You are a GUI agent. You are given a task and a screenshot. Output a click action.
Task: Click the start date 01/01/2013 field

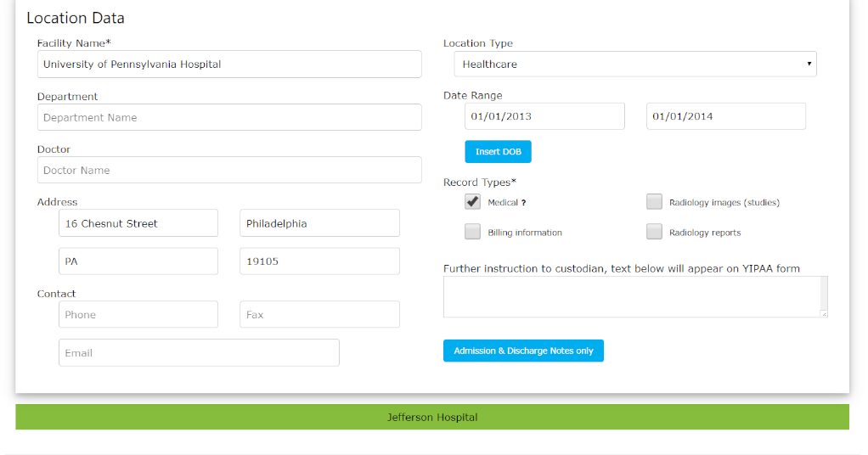point(544,116)
